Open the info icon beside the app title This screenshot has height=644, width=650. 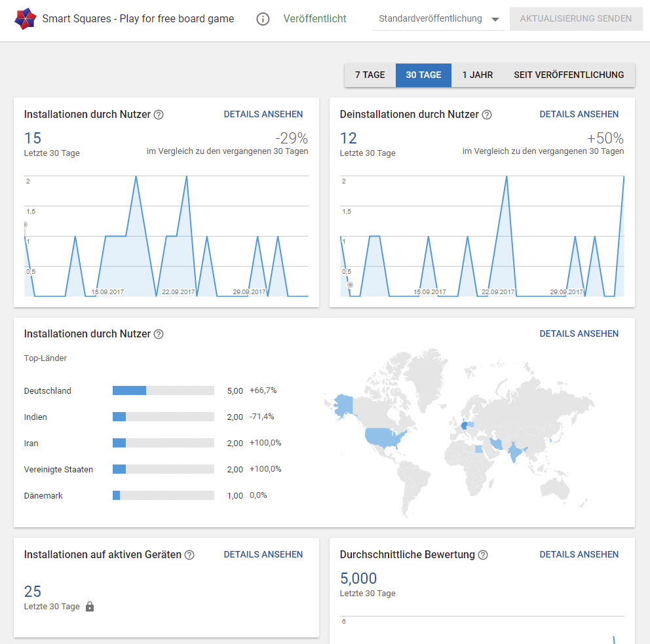[x=263, y=18]
